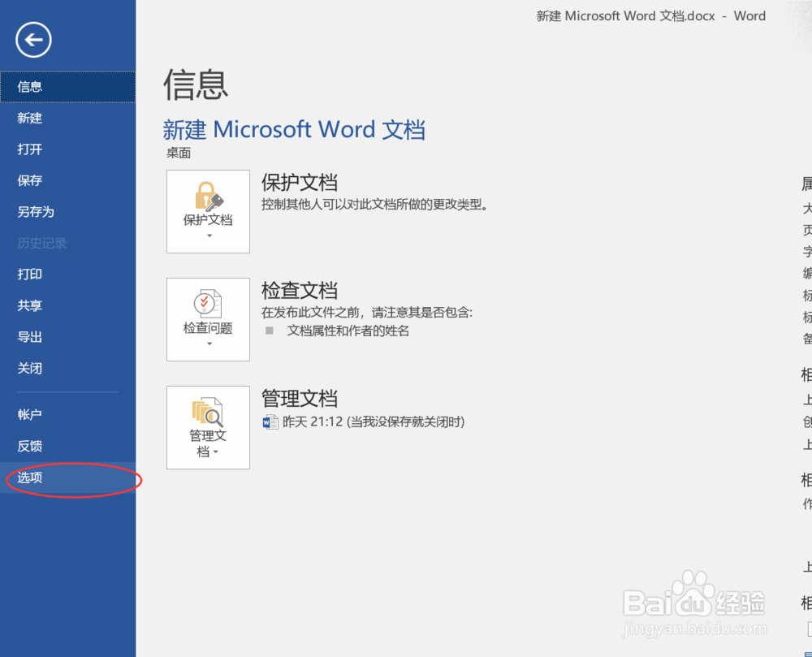Click the 检查文档 section heading
812x657 pixels.
pos(300,291)
